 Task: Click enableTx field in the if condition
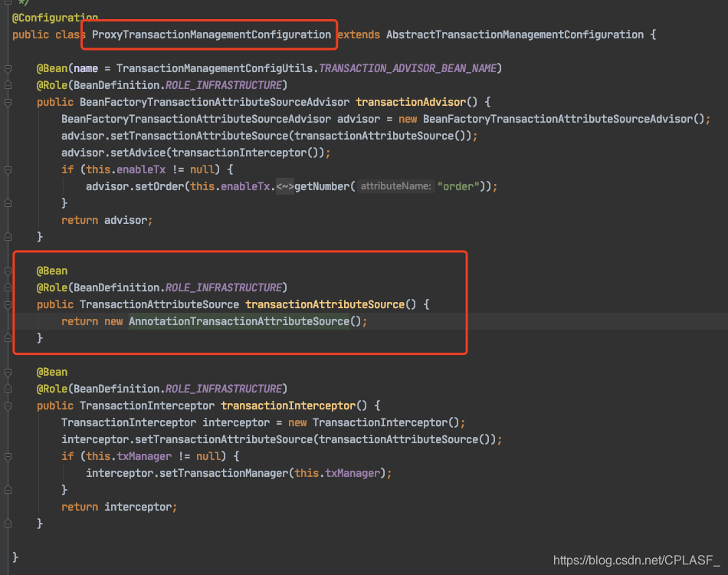click(141, 169)
